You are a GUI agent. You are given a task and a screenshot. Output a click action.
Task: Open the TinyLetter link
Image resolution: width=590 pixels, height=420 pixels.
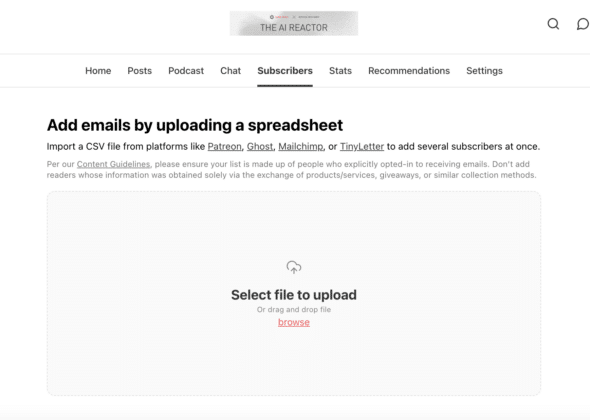point(362,146)
